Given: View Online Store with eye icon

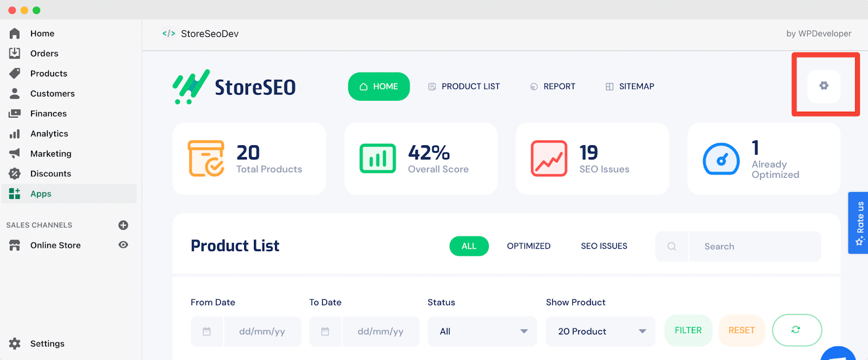Looking at the screenshot, I should [123, 245].
